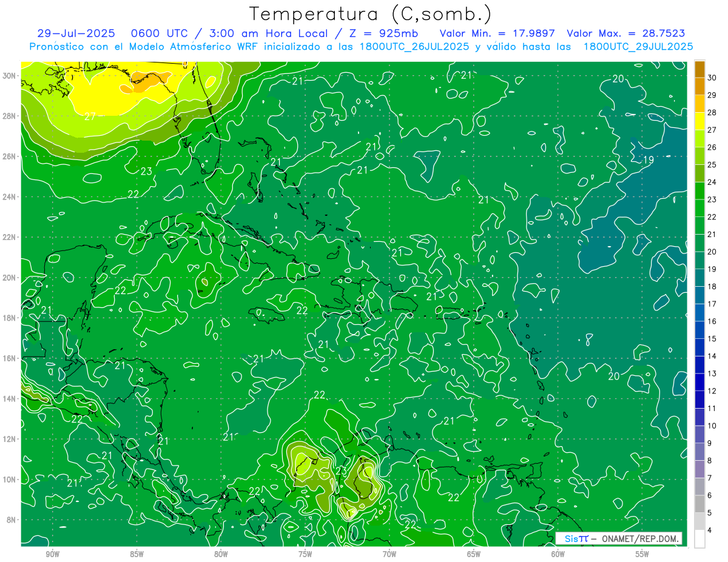The image size is (728, 562).
Task: Click the '60W' longitude axis label
Action: 558,554
